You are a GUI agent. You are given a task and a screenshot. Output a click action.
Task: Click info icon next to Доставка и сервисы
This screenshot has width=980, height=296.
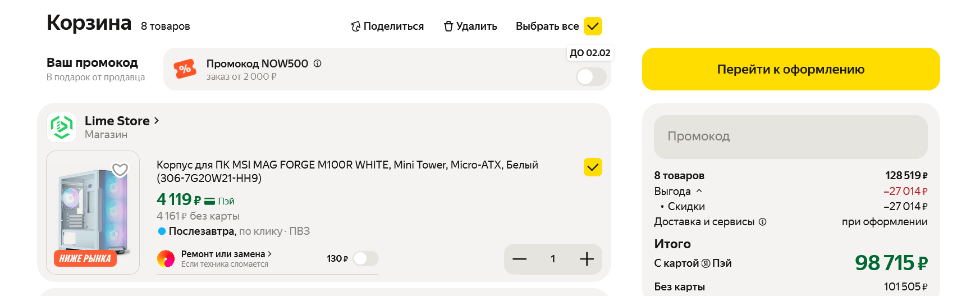coord(762,222)
